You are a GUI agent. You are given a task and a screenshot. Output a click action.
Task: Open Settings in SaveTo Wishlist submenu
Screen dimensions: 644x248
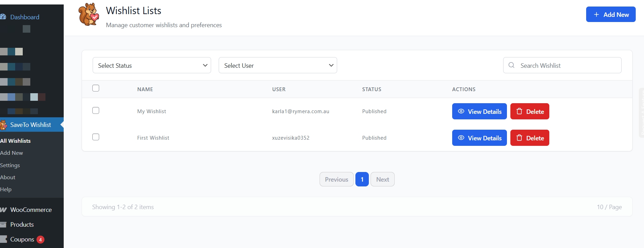10,165
